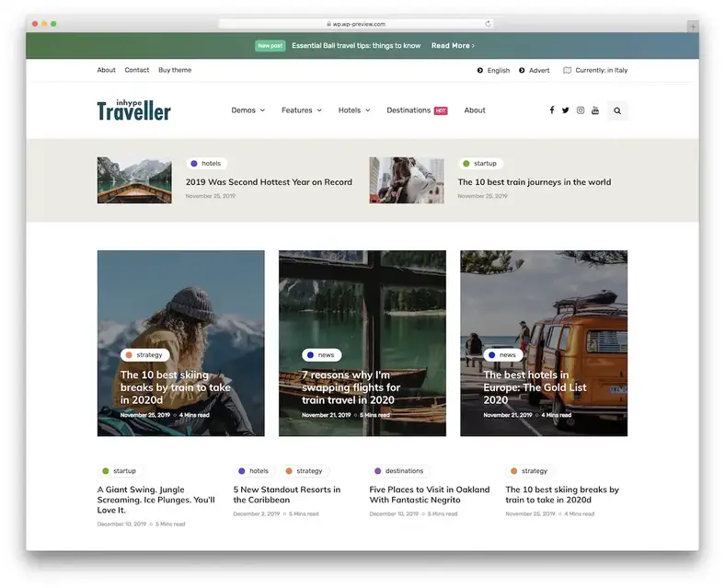This screenshot has width=725, height=588.
Task: Click December 2, 2019 date text
Action: [256, 513]
